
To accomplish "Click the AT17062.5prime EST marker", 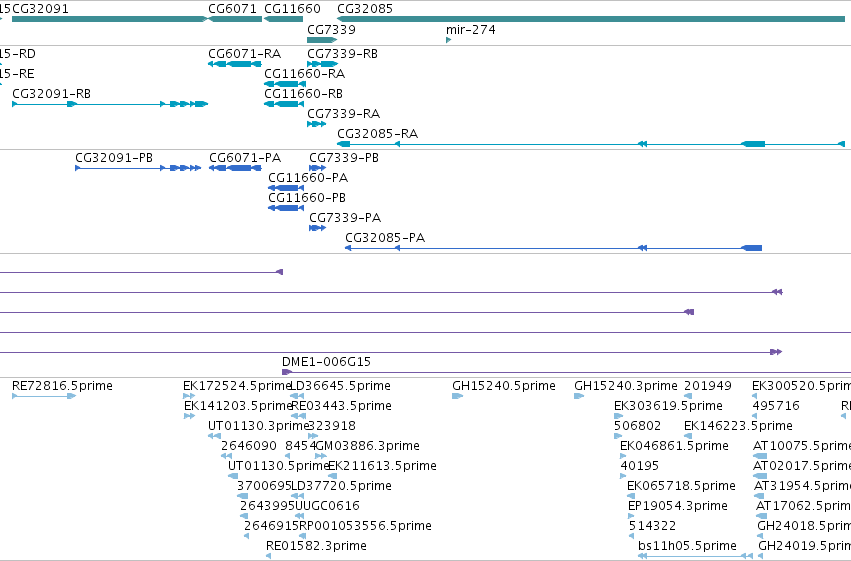I will click(x=761, y=517).
